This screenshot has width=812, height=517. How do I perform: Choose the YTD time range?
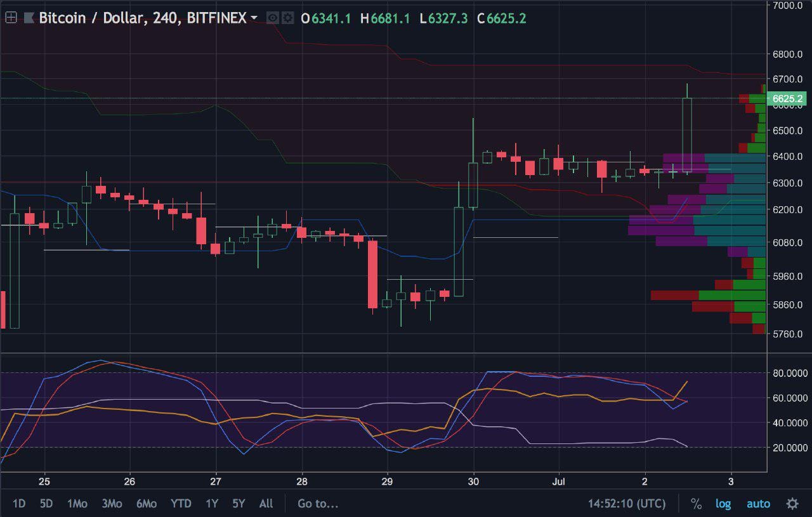pos(181,504)
